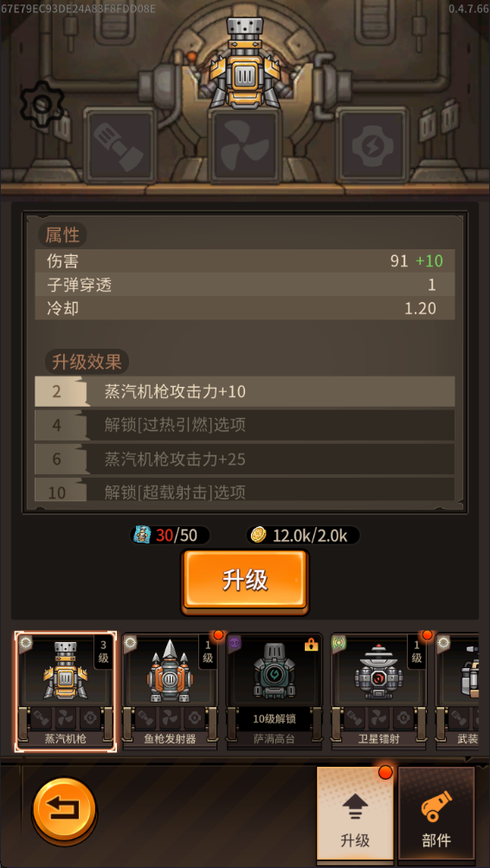Select the 鱼枪发射器 weapon card

click(170, 691)
